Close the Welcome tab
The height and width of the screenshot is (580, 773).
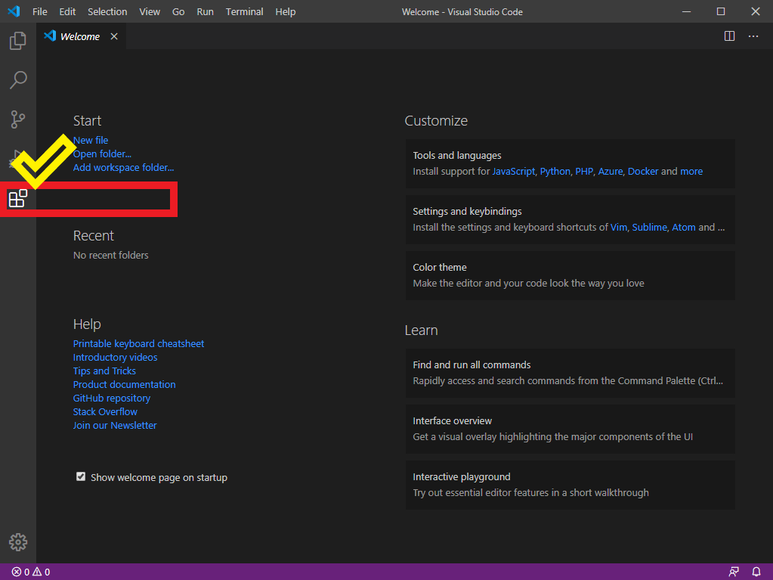[x=114, y=36]
